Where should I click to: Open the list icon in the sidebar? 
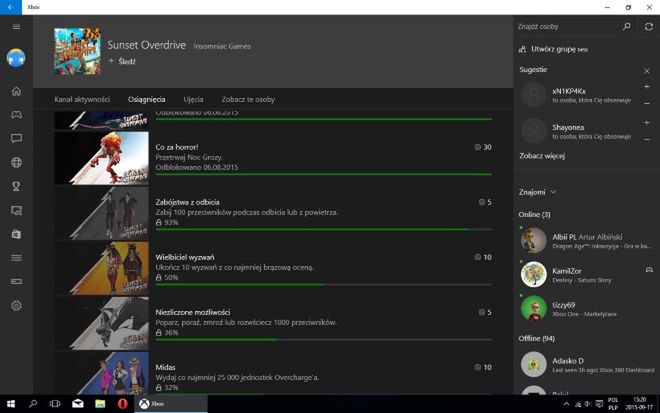point(16,258)
